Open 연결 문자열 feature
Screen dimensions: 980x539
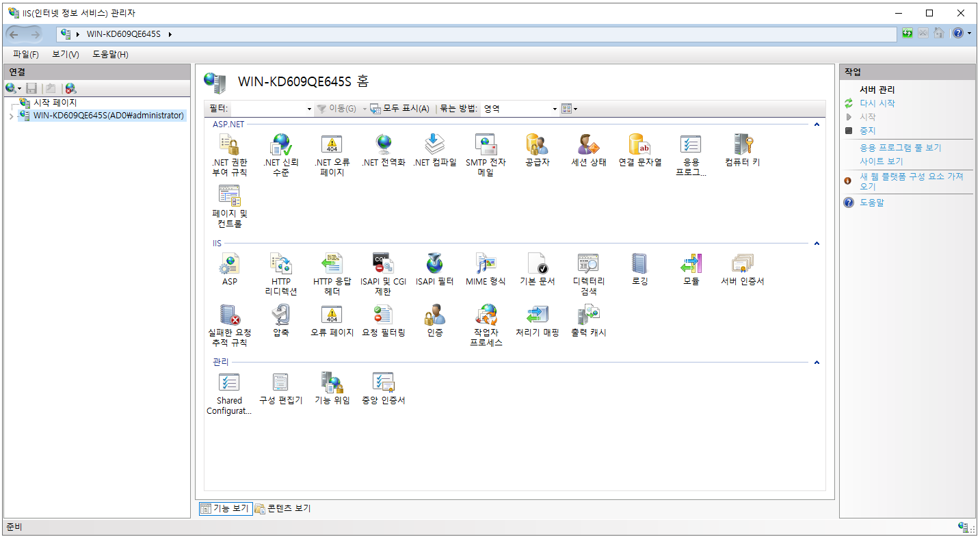click(640, 150)
